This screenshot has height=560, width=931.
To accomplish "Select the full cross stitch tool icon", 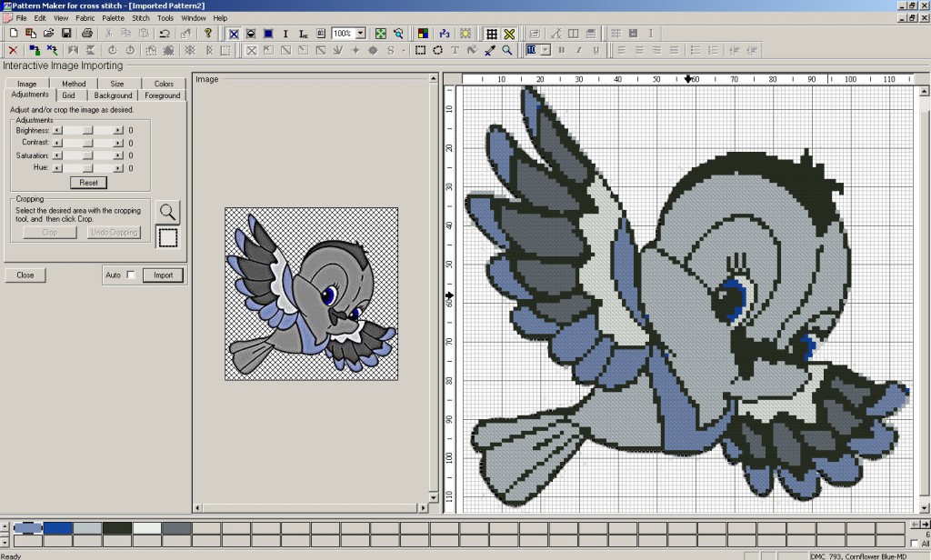I will [252, 51].
